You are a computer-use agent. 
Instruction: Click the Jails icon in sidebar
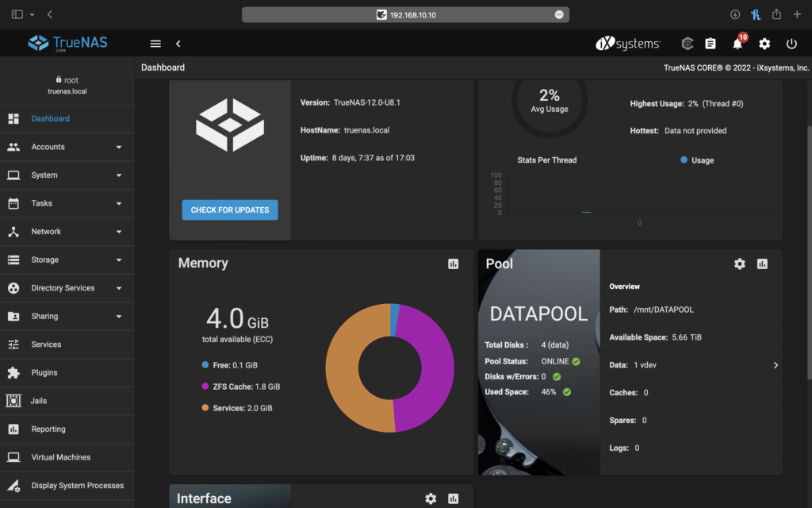pyautogui.click(x=13, y=401)
